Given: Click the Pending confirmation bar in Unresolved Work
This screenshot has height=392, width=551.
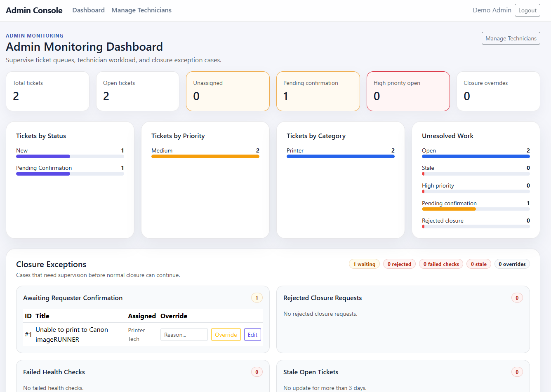Looking at the screenshot, I should (476, 209).
